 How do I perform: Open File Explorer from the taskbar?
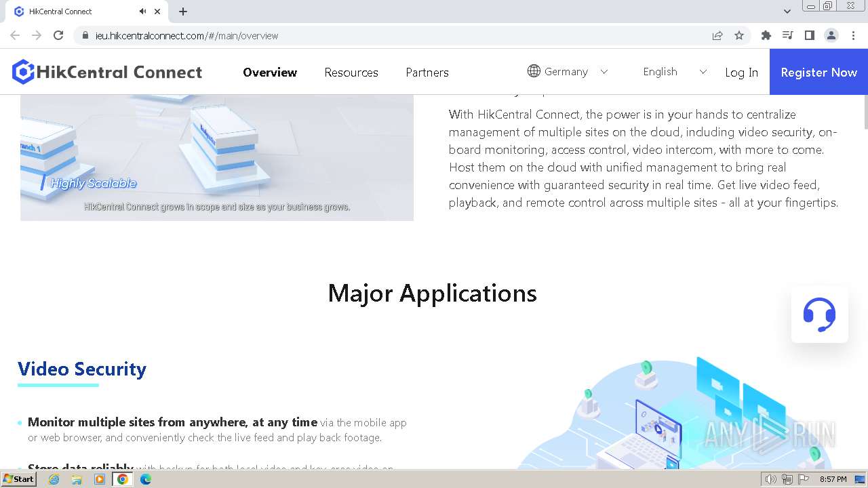[77, 479]
